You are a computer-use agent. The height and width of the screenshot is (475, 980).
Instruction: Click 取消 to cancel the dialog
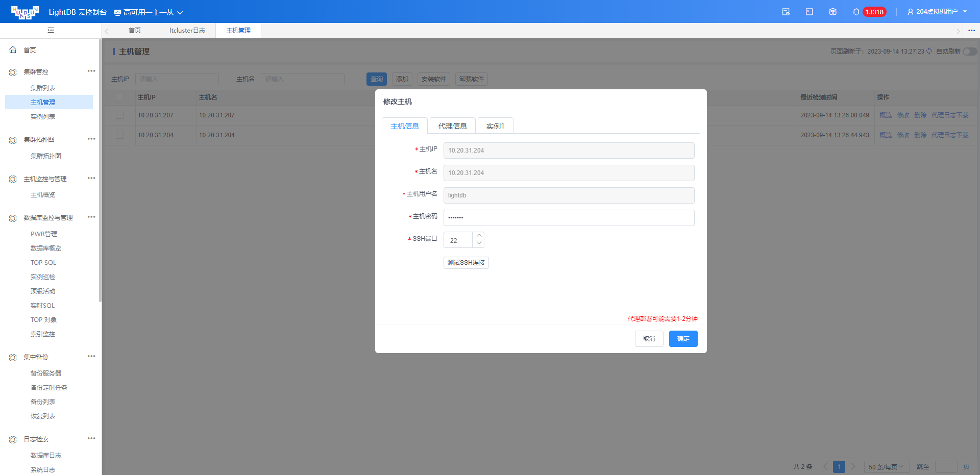point(649,339)
